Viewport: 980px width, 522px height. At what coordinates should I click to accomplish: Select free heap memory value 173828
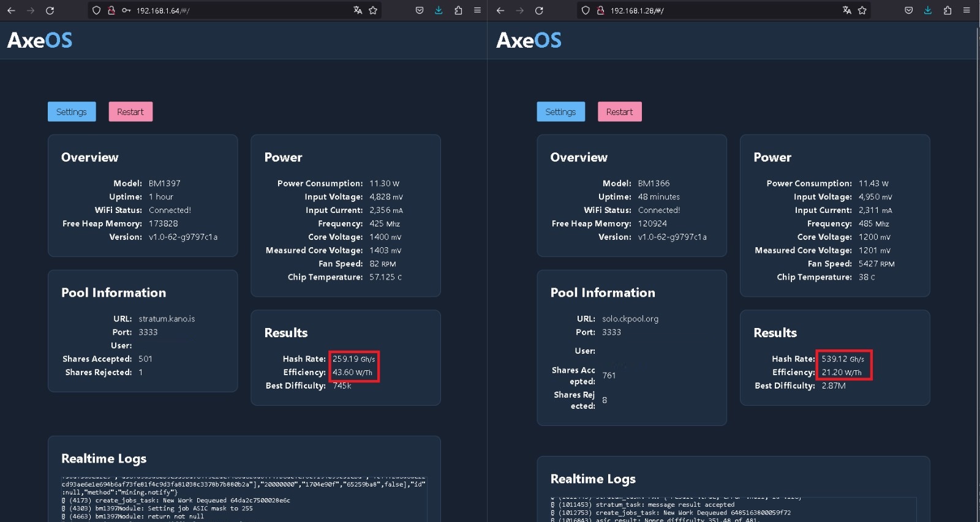(x=164, y=224)
